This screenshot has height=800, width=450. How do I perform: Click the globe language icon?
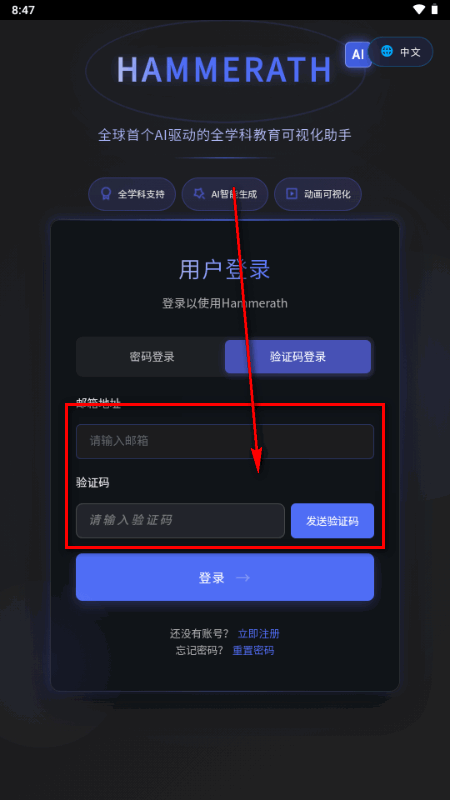tap(387, 51)
